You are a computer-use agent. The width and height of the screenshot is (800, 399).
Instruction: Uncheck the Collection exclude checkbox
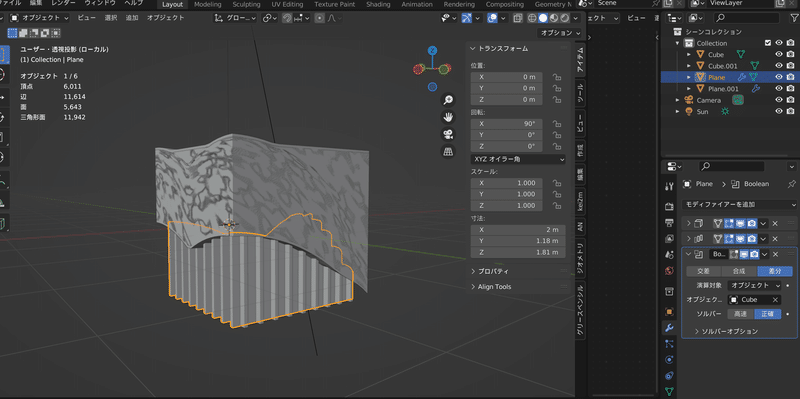coord(768,43)
